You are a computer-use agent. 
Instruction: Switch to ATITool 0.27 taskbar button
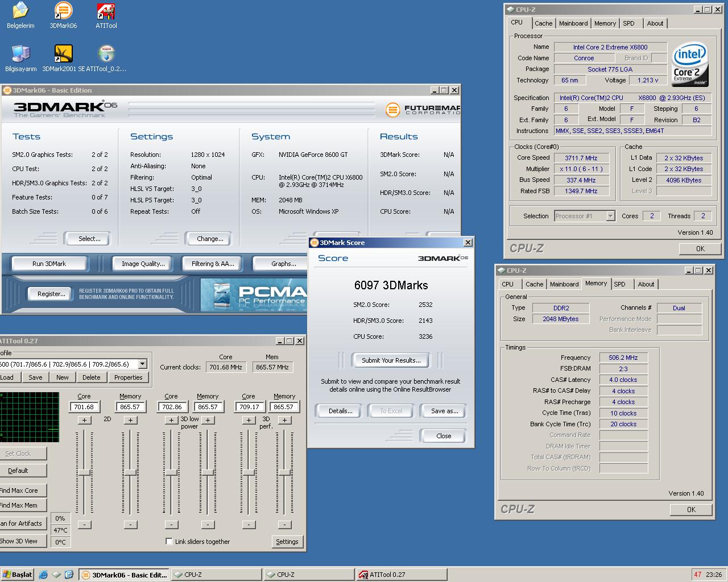402,575
